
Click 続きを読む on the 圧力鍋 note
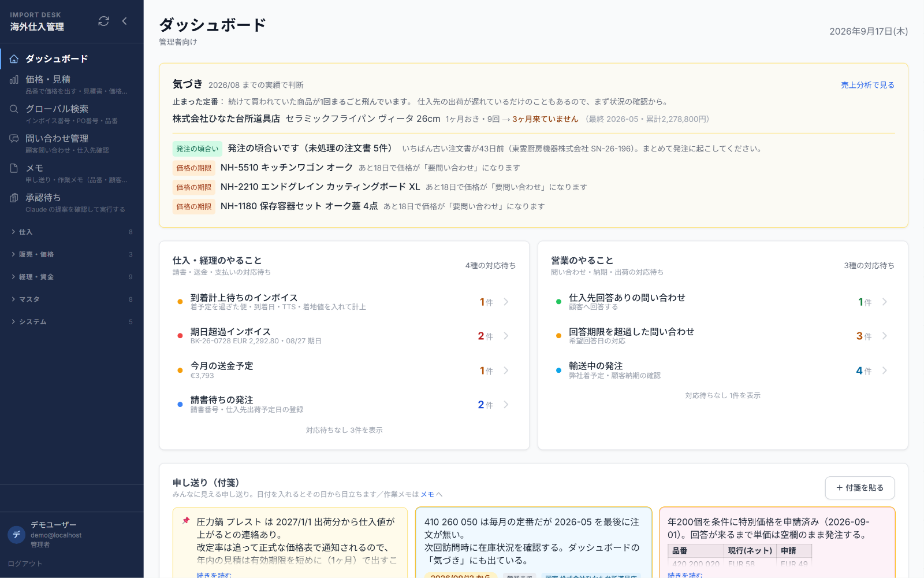point(214,575)
